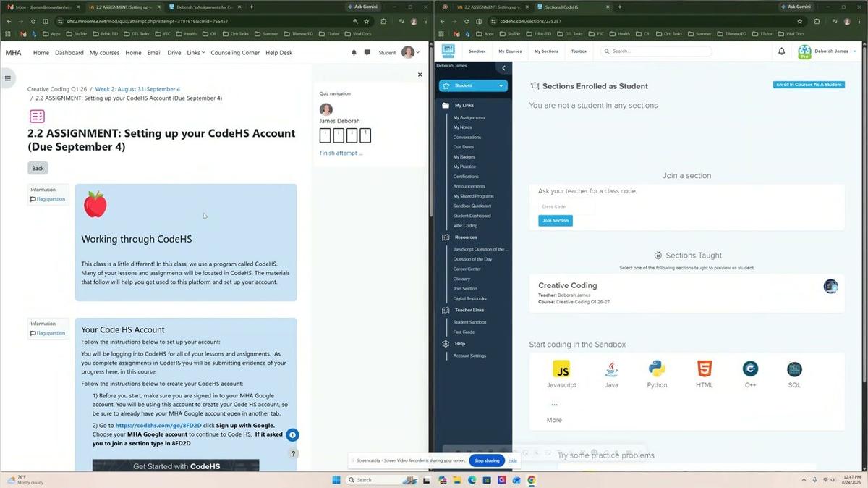Open the Toolbox in CodeHS nav
868x488 pixels.
[579, 51]
